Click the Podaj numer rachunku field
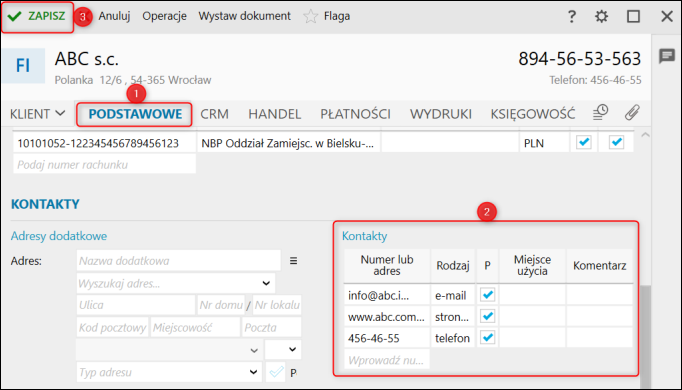Image resolution: width=682 pixels, height=390 pixels. (104, 164)
